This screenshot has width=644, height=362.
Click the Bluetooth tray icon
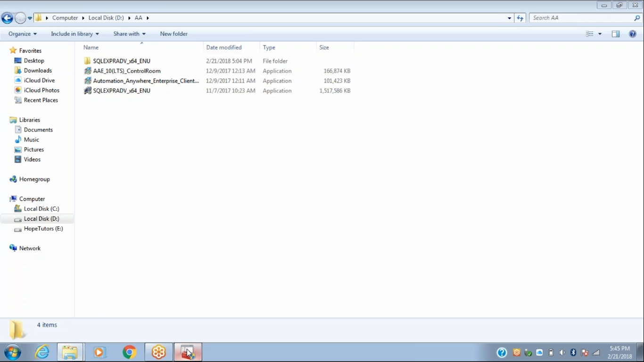click(x=573, y=353)
